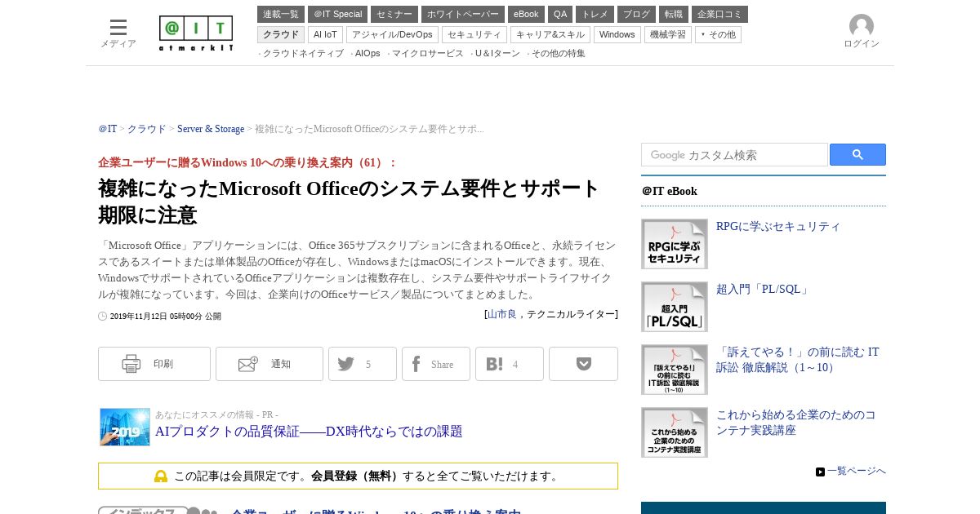The height and width of the screenshot is (514, 980).
Task: Open the series title 企業ユーザーに贈るWindows 10
Action: (247, 162)
